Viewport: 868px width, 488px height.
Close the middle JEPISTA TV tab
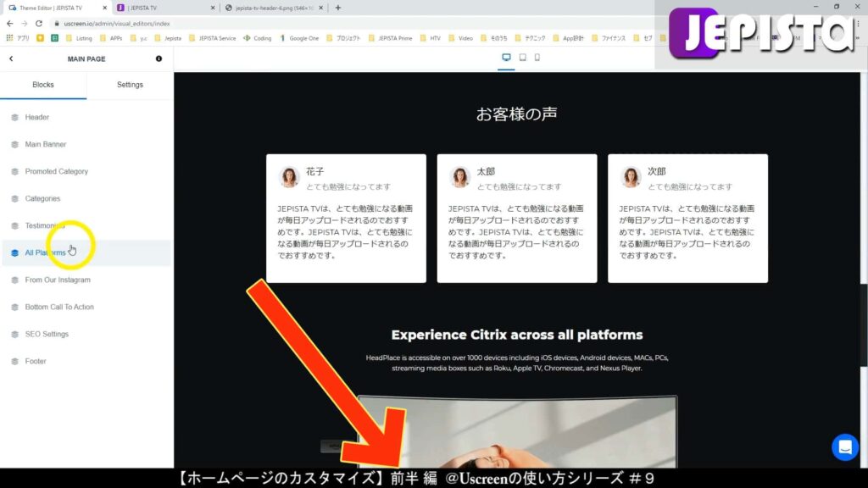tap(213, 8)
